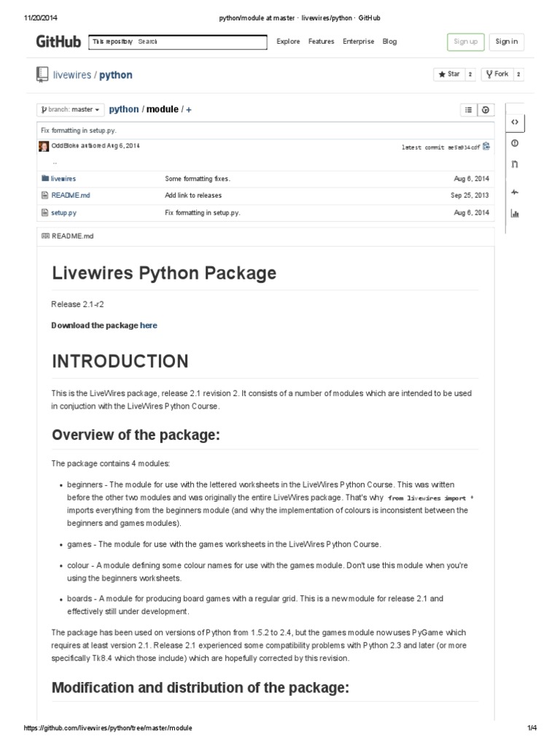Click the file list view icon

[x=468, y=110]
